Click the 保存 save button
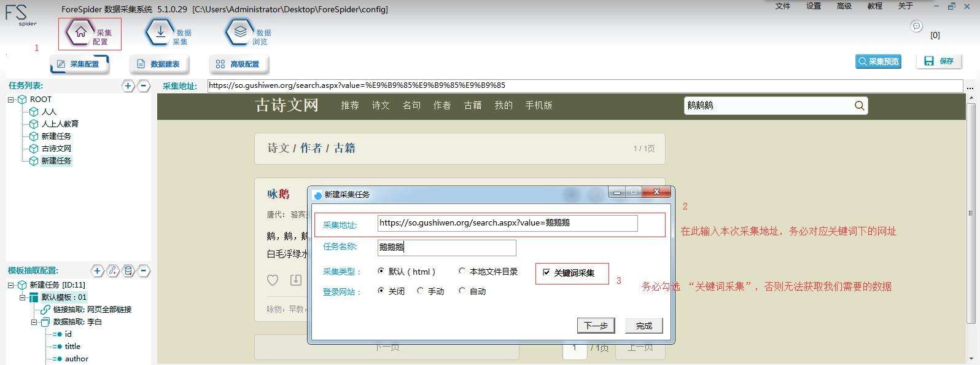The width and height of the screenshot is (980, 365). tap(939, 61)
